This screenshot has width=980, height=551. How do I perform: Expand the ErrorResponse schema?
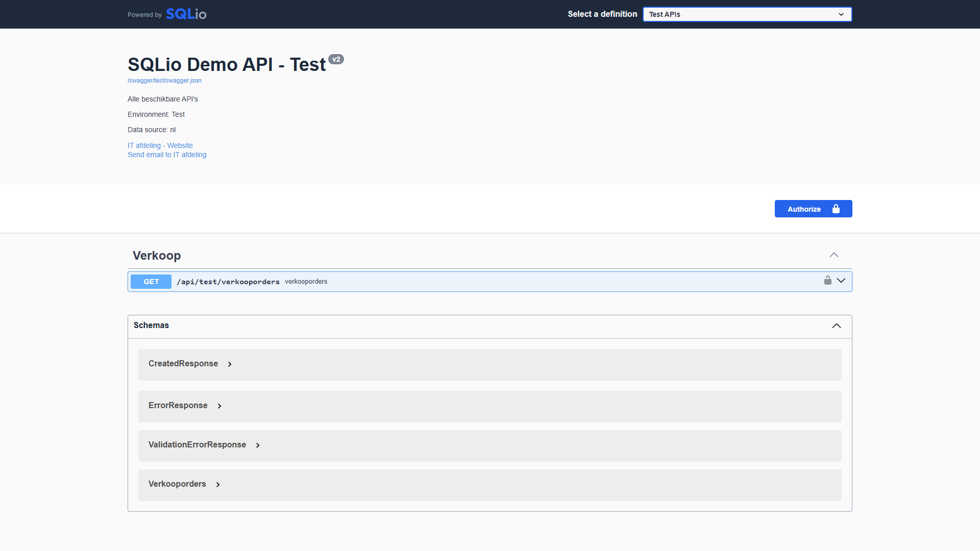click(x=219, y=406)
